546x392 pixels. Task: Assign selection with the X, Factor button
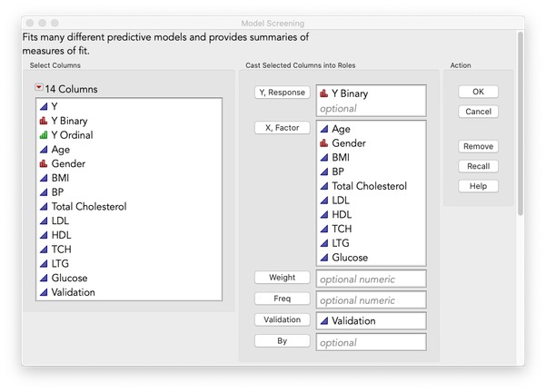(x=283, y=128)
